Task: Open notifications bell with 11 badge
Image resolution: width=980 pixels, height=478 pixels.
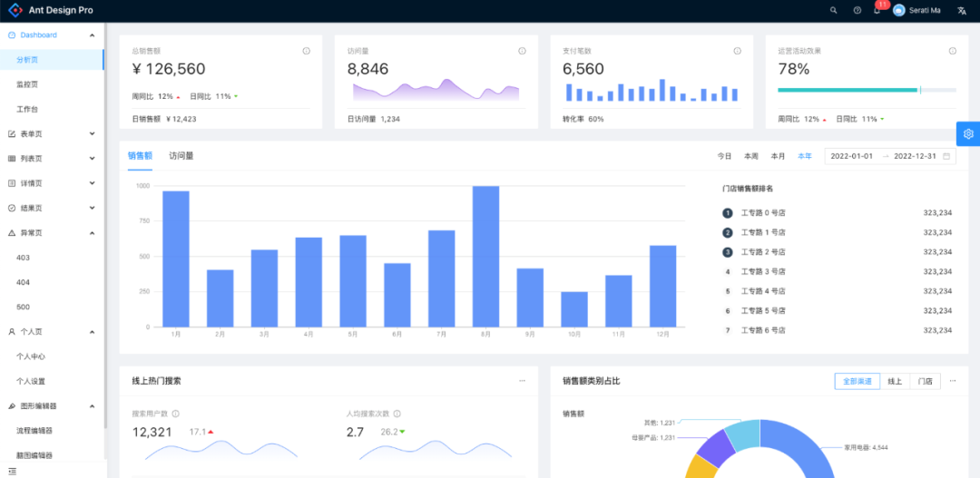Action: 877,10
